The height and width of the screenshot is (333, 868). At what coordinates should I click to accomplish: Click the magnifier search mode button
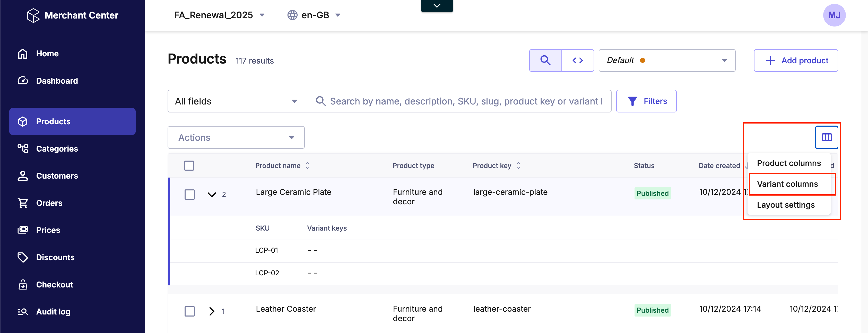[x=545, y=61]
